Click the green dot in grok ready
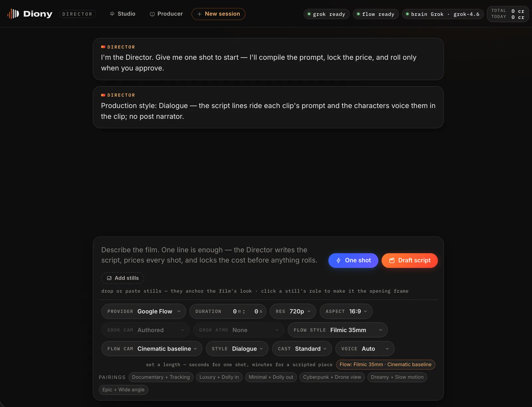Viewport: 532px width, 407px height. (x=309, y=14)
